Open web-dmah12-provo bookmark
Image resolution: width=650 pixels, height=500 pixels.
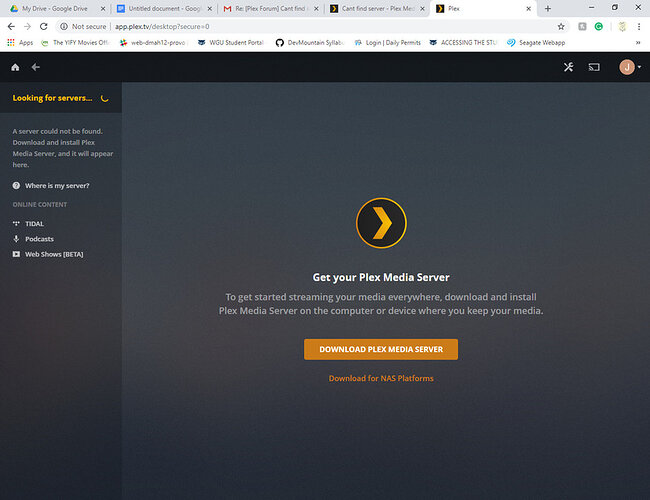tap(153, 43)
